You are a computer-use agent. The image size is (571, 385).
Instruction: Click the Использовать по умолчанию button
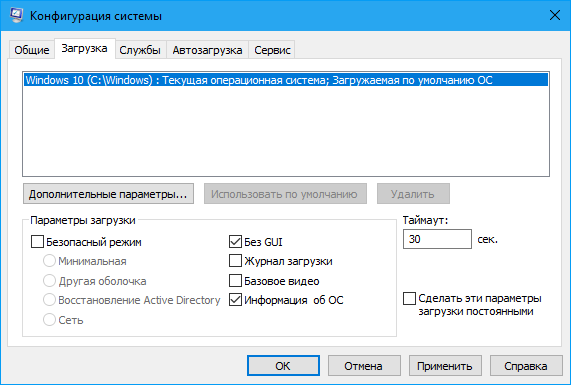pyautogui.click(x=285, y=194)
